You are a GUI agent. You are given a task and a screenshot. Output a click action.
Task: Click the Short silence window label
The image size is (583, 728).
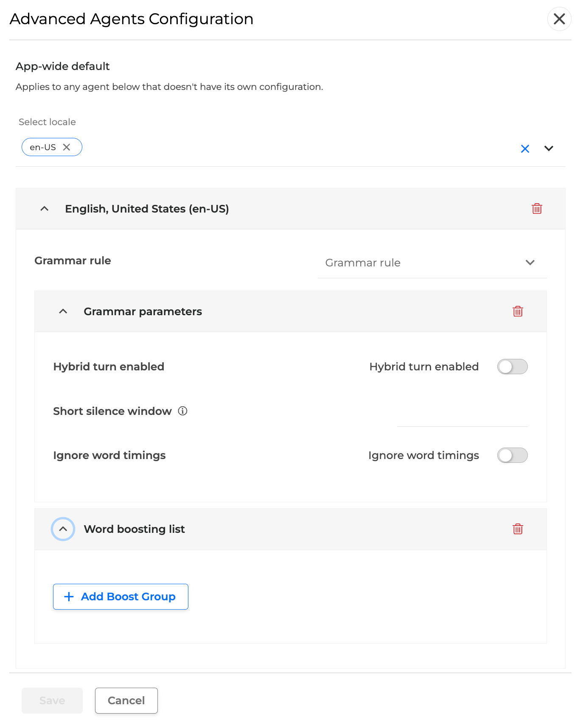112,411
